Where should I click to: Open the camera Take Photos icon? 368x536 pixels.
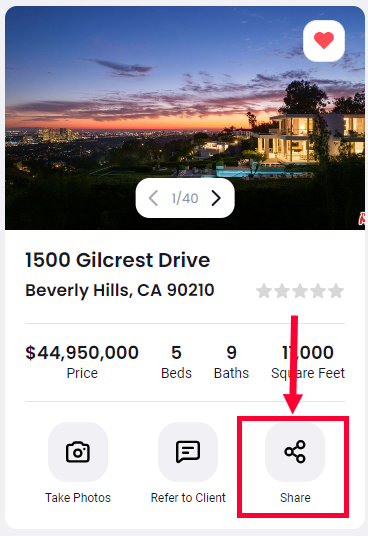click(x=78, y=452)
